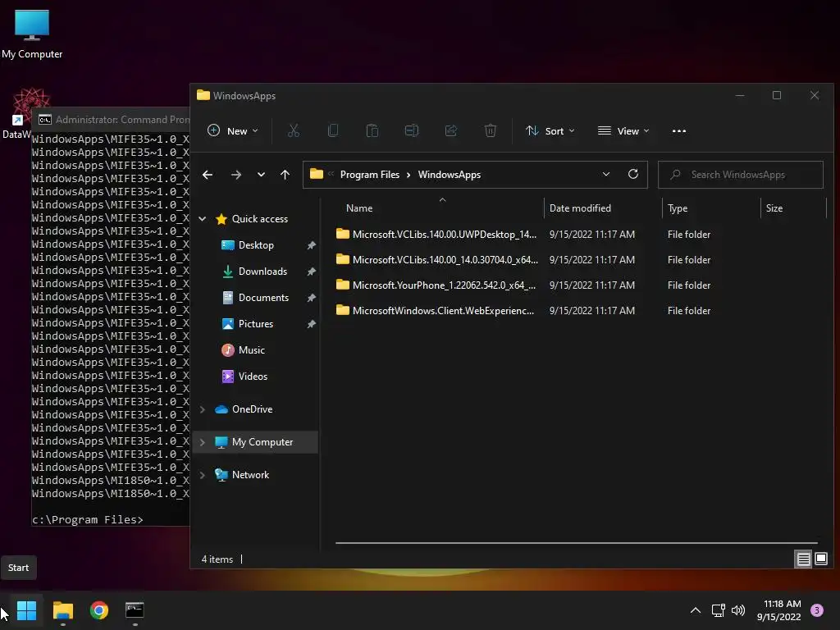Refresh the WindowsApps folder view
This screenshot has height=630, width=840.
pyautogui.click(x=632, y=174)
